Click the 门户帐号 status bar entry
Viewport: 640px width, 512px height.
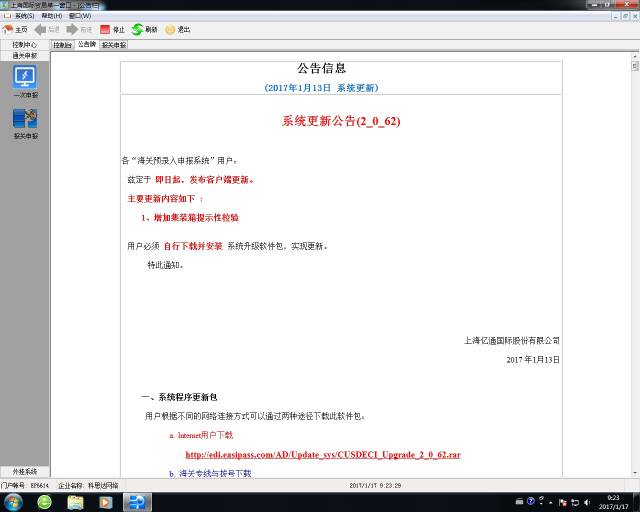(x=25, y=485)
